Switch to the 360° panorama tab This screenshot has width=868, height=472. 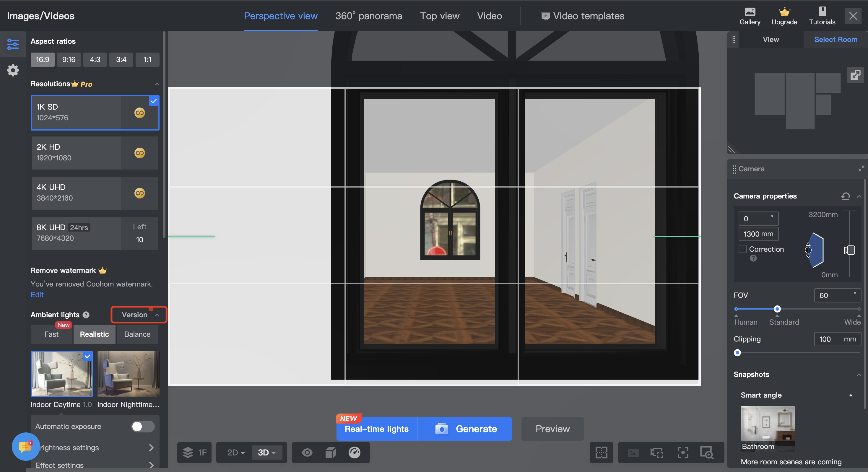368,16
